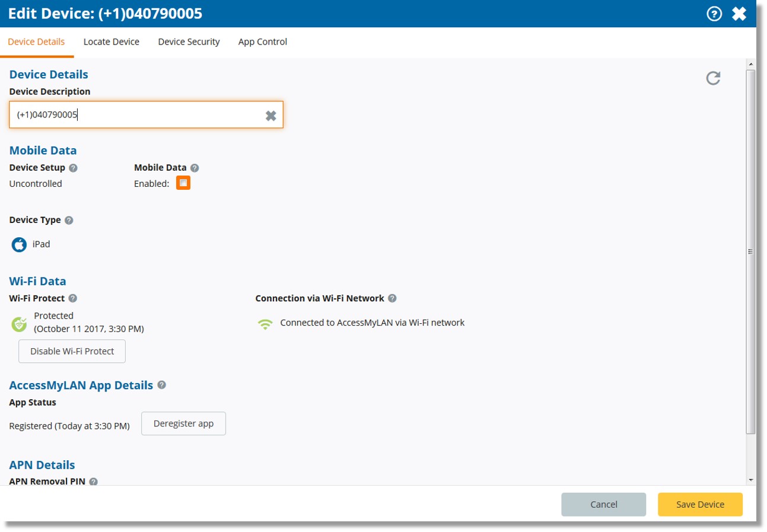Cancel the device edit
This screenshot has width=767, height=532.
[604, 504]
